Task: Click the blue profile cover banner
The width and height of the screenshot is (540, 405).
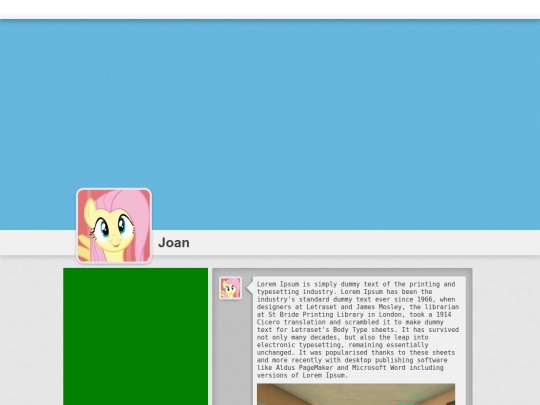Action: pos(270,125)
